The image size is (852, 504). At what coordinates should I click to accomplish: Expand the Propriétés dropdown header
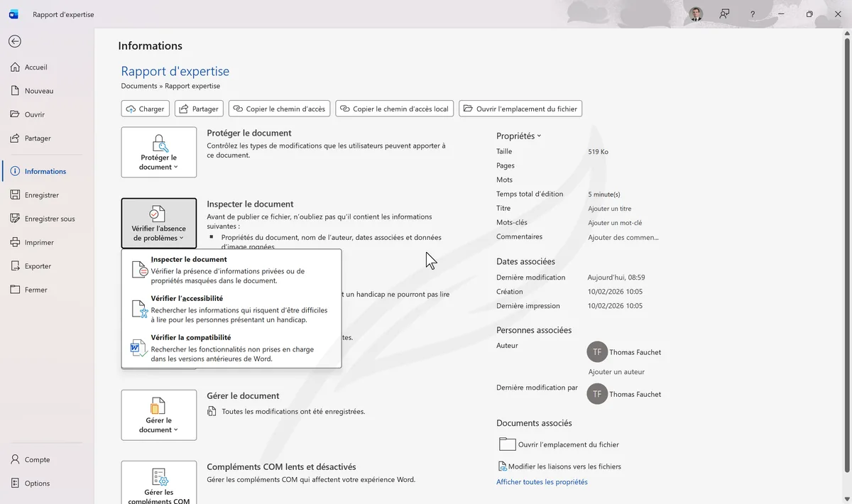518,136
